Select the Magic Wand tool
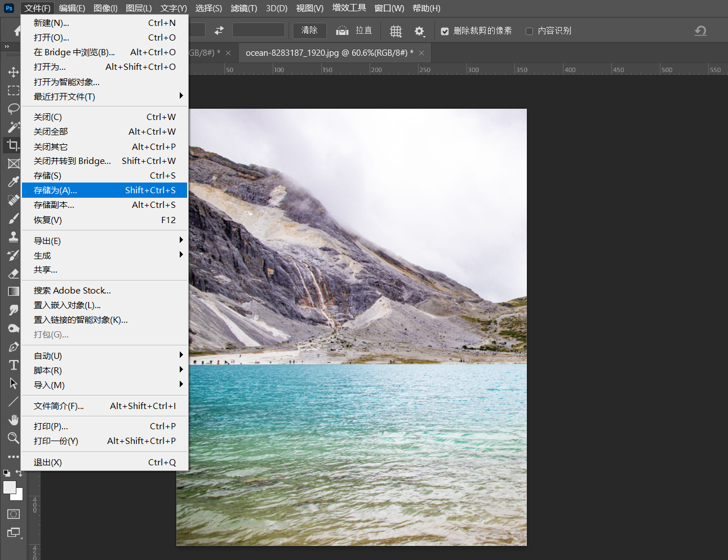728x560 pixels. click(14, 127)
